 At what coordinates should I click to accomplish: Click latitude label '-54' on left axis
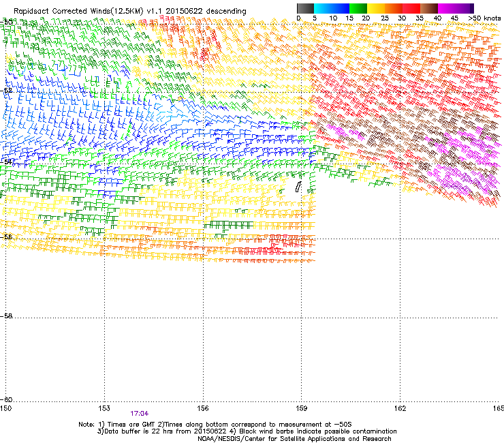pyautogui.click(x=6, y=162)
